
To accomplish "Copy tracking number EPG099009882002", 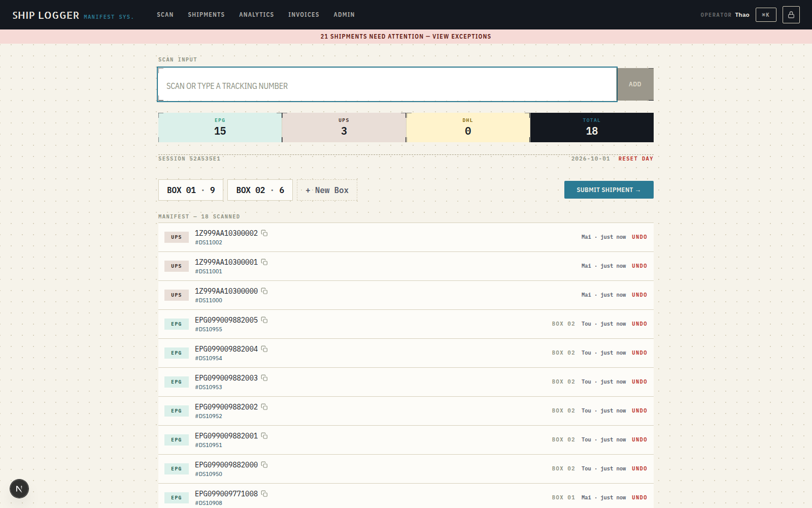I will tap(264, 407).
